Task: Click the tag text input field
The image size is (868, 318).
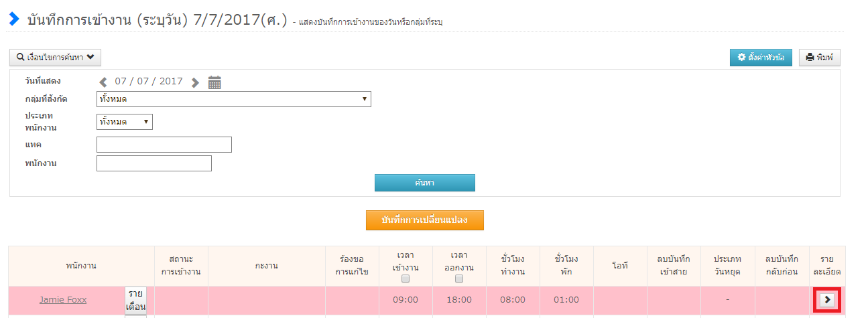Action: click(x=164, y=145)
